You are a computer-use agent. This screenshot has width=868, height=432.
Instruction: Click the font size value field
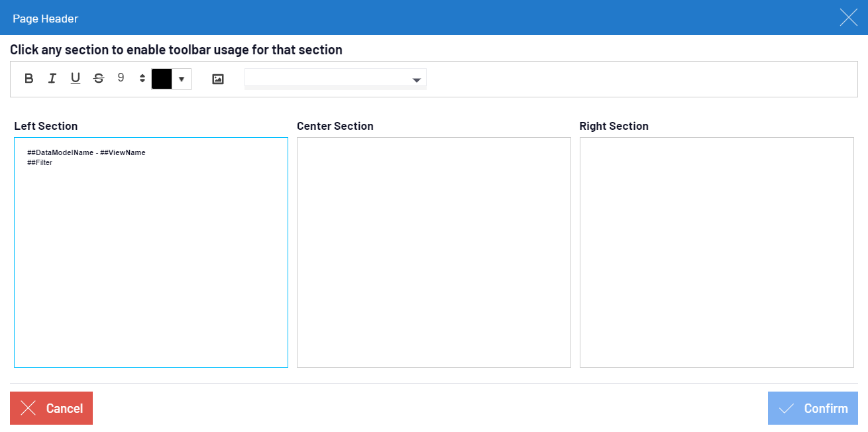pyautogui.click(x=123, y=78)
